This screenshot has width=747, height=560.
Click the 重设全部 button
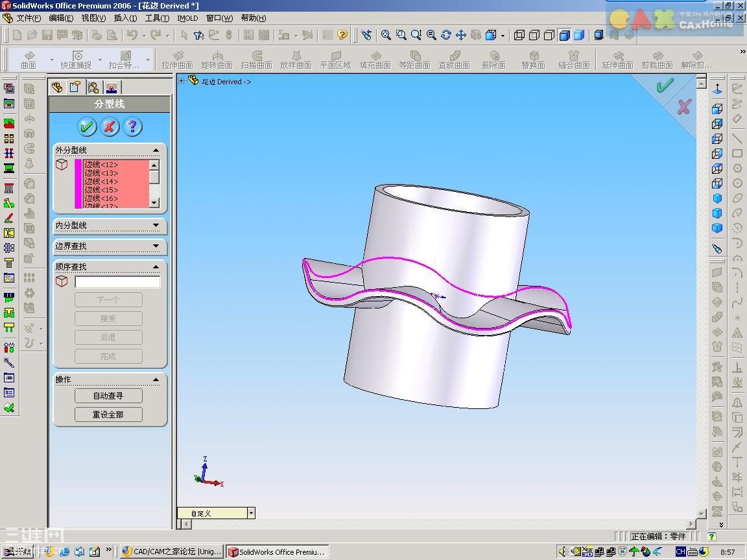click(x=108, y=415)
